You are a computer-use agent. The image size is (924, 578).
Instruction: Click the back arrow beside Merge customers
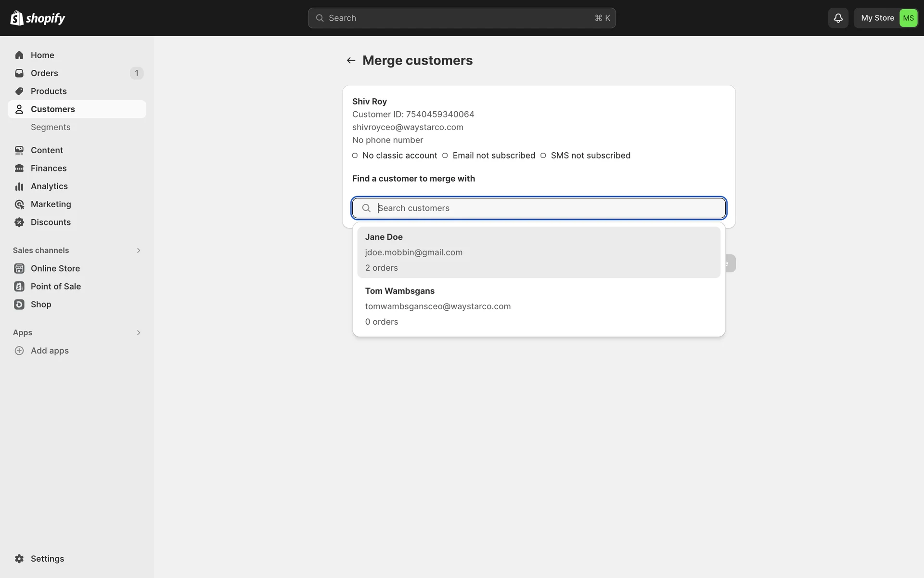[x=351, y=60]
